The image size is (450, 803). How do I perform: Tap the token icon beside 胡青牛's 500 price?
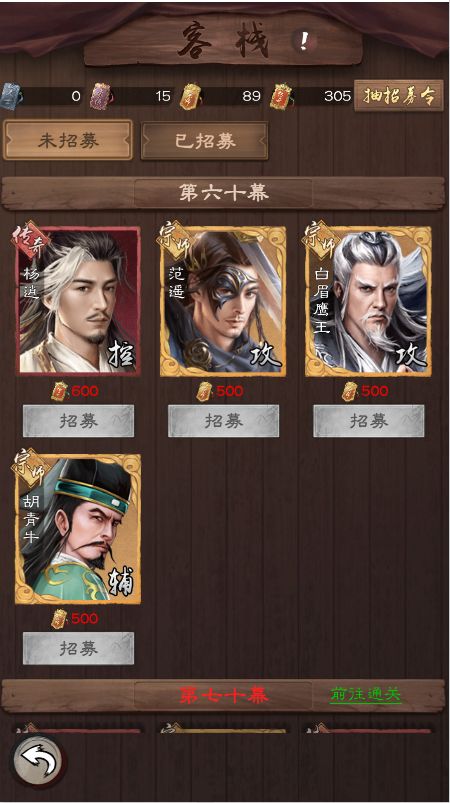point(59,619)
